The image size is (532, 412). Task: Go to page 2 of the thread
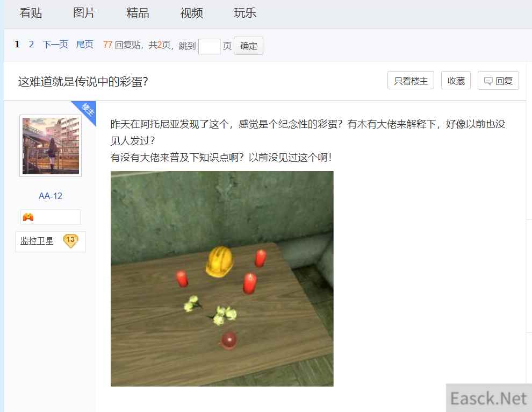pos(32,45)
